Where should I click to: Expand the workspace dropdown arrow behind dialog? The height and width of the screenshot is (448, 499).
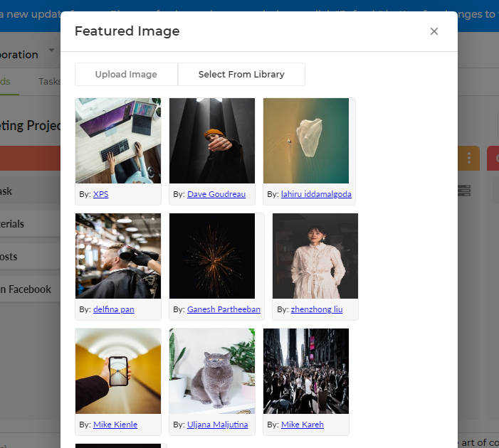51,50
